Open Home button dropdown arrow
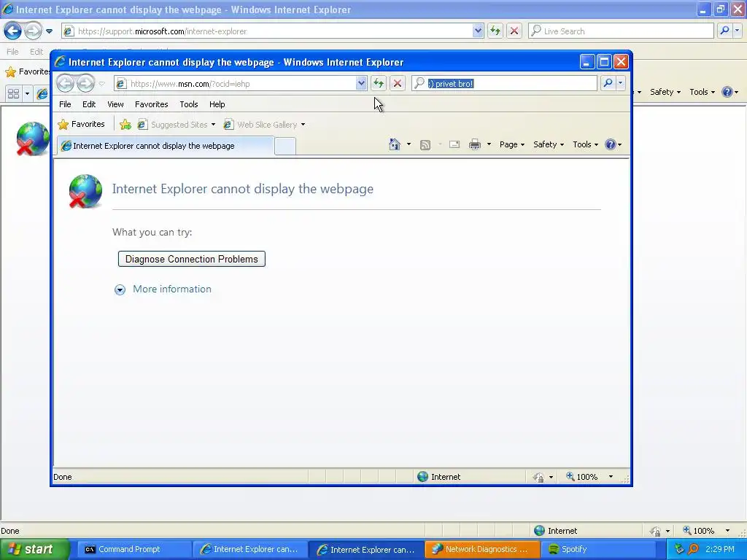The width and height of the screenshot is (747, 560). tap(409, 144)
